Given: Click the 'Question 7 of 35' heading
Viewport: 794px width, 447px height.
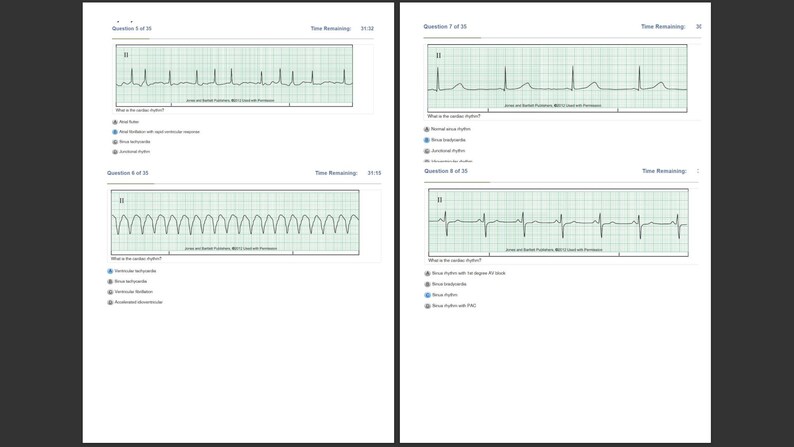Looking at the screenshot, I should click(x=445, y=27).
